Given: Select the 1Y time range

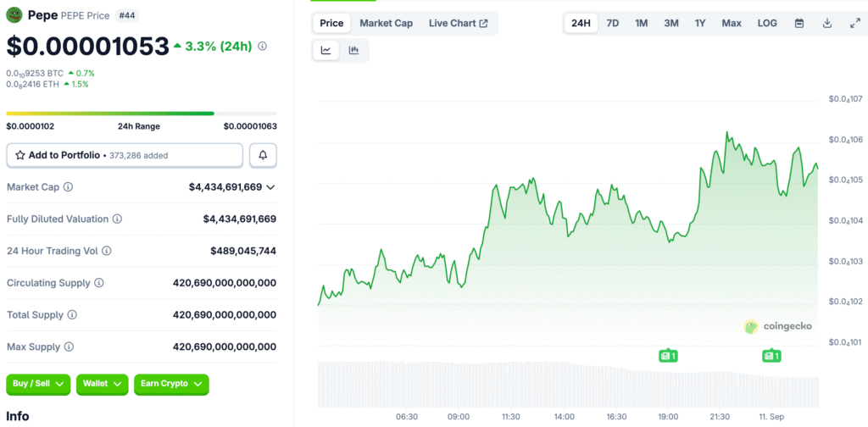Looking at the screenshot, I should 700,23.
